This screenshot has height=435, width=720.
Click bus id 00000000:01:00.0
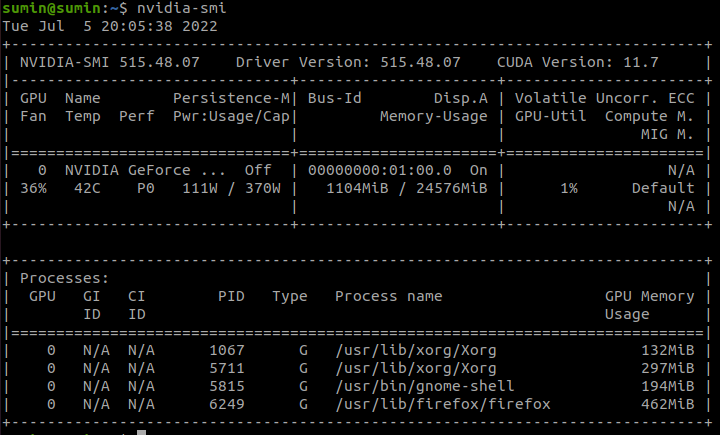click(380, 170)
